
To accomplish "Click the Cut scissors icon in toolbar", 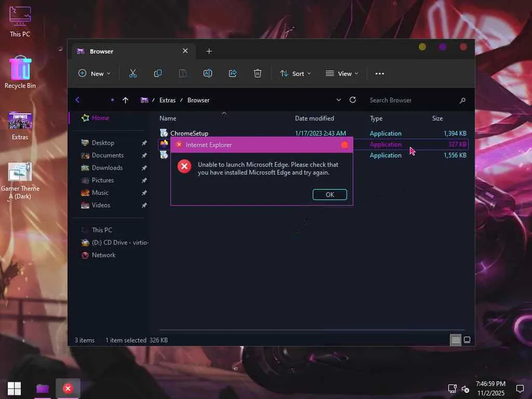I will 132,73.
